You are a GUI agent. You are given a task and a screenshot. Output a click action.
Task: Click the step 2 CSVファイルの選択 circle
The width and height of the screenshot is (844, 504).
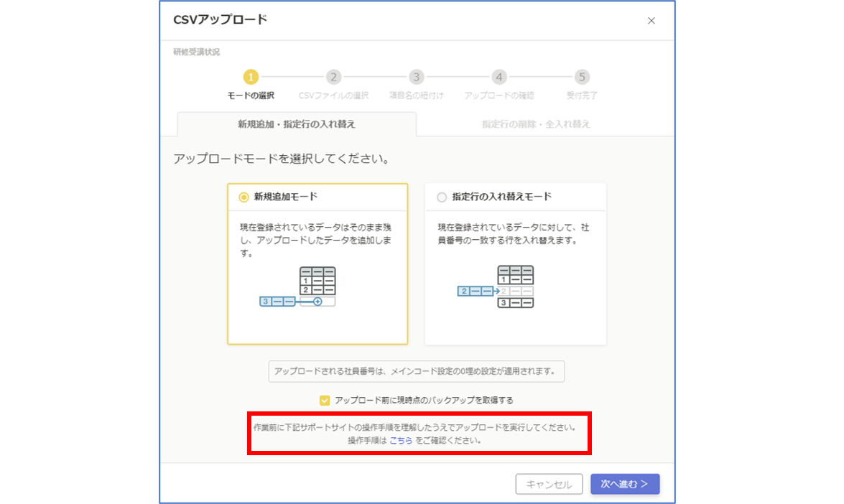click(x=335, y=77)
